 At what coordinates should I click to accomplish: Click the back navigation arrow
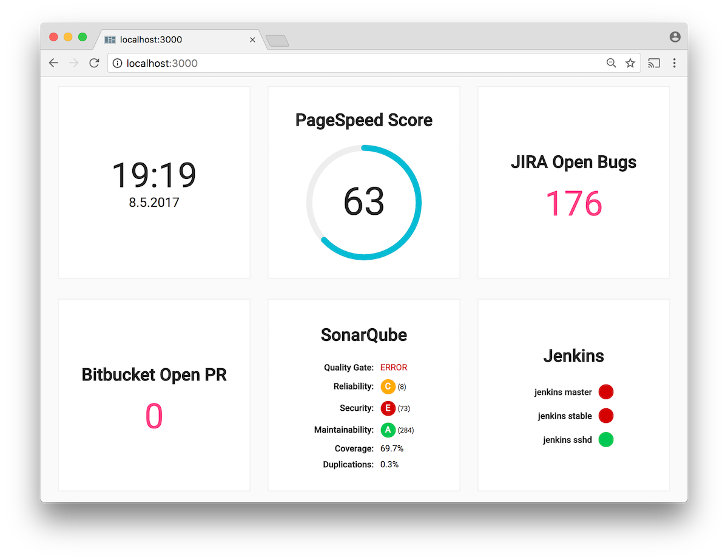click(53, 62)
